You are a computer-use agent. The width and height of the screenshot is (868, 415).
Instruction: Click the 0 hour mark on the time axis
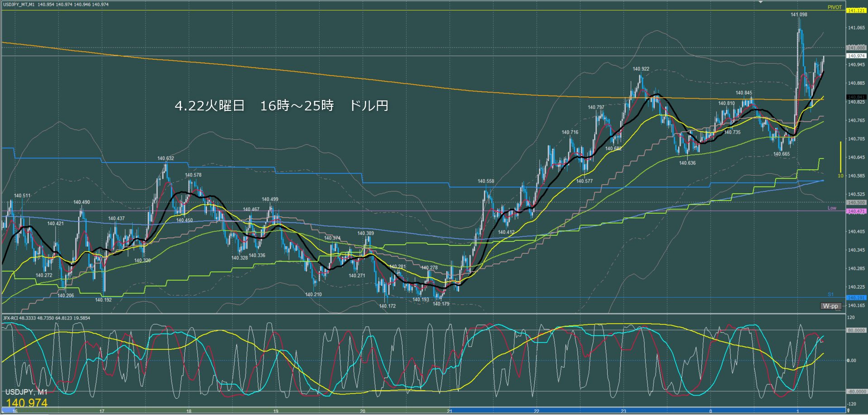pyautogui.click(x=710, y=411)
